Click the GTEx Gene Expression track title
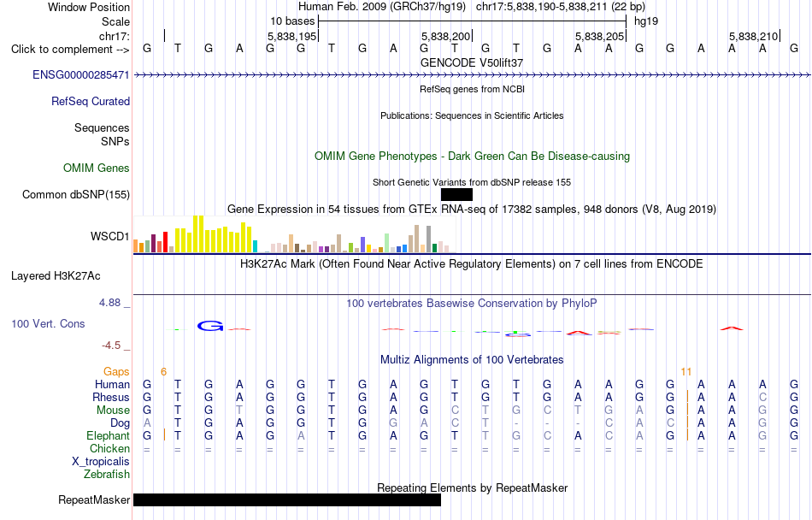 472,210
